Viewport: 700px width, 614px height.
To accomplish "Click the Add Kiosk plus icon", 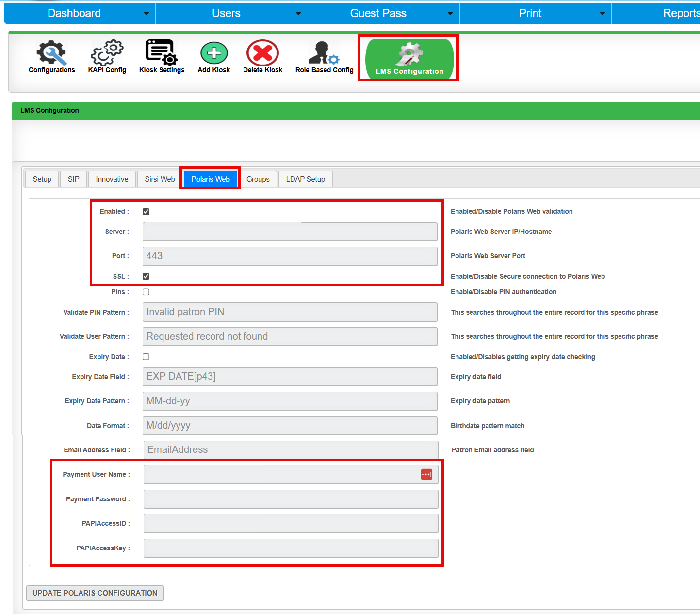I will [x=214, y=53].
